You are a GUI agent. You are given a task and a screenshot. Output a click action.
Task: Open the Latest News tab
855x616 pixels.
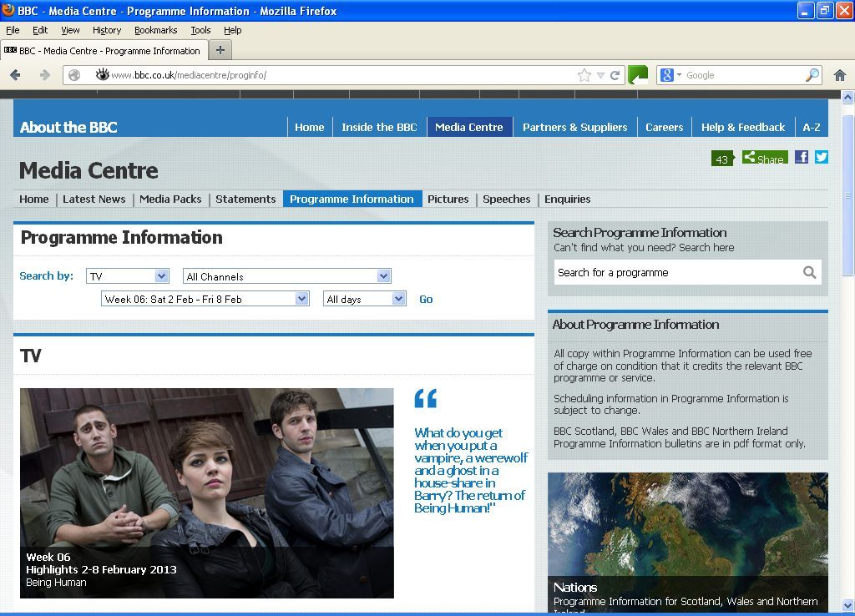(94, 199)
